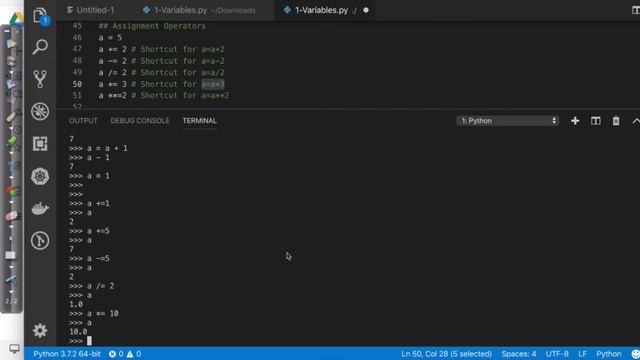
Task: Open the Kubernetes view icon
Action: (x=40, y=176)
